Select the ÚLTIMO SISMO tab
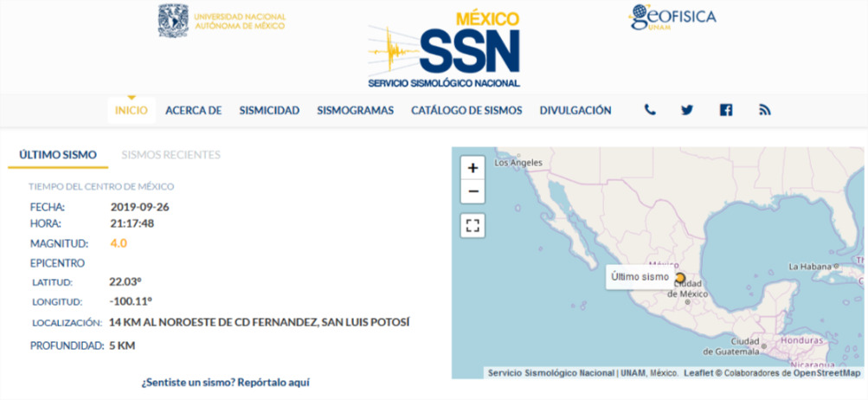 coord(58,155)
